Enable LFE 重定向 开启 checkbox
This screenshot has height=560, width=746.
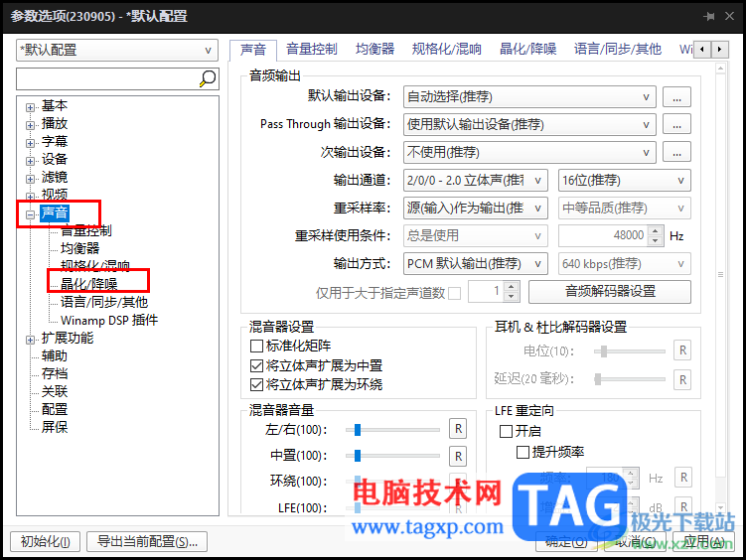(506, 431)
